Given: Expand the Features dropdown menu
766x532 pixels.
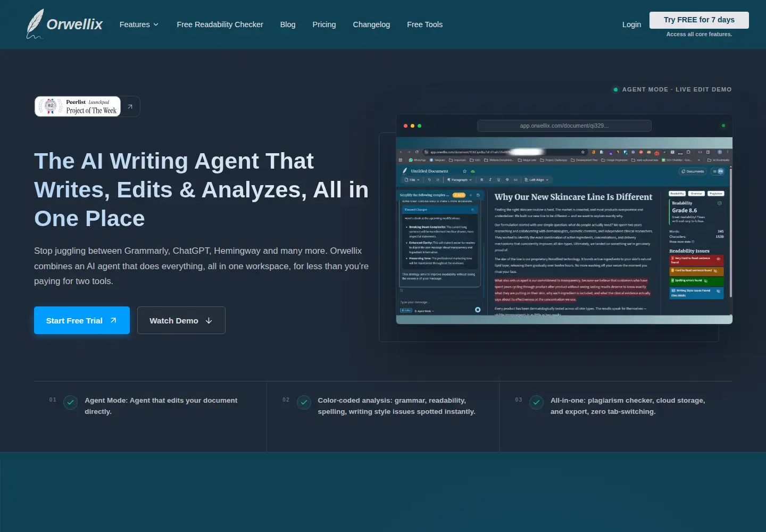Looking at the screenshot, I should coord(139,24).
